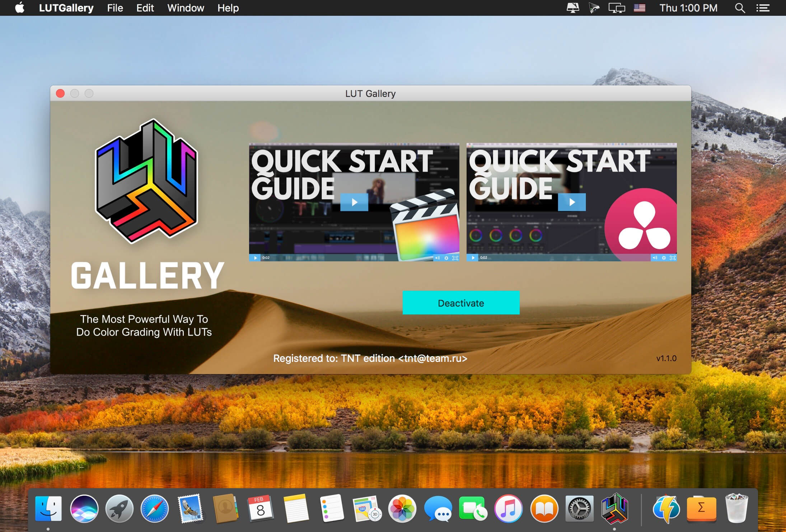The height and width of the screenshot is (532, 786).
Task: Open the lightning bolt globe app in Dock
Action: [x=666, y=508]
